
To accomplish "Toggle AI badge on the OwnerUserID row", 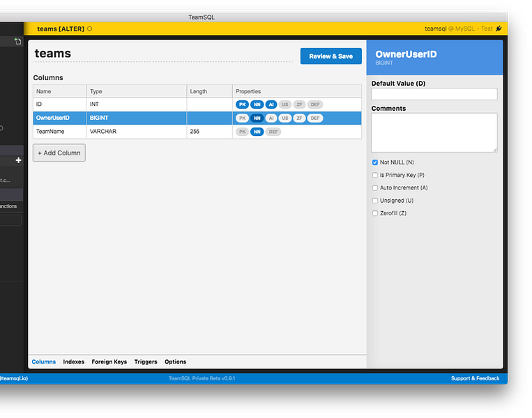I will 271,118.
